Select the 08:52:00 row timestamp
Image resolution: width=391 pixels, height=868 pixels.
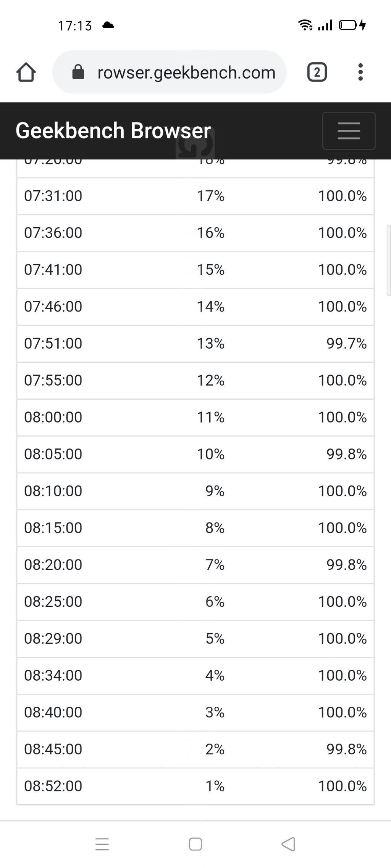coord(53,786)
